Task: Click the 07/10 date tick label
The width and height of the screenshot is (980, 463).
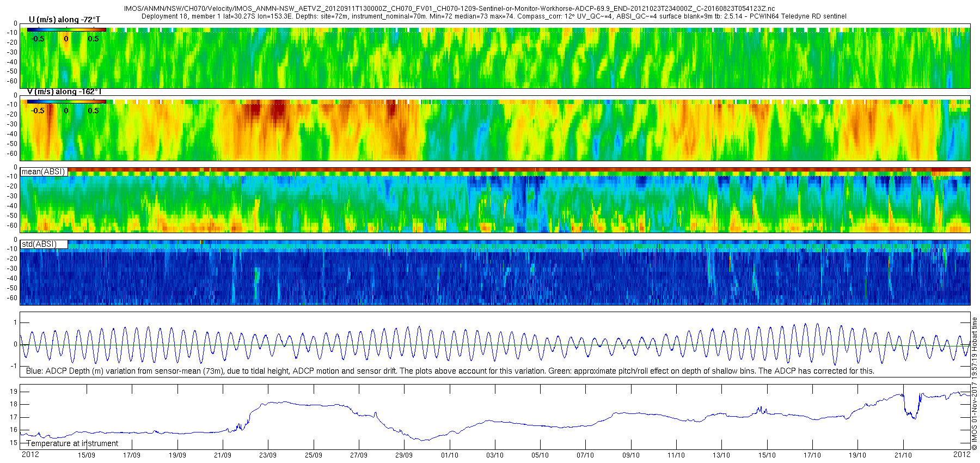Action: coord(585,455)
